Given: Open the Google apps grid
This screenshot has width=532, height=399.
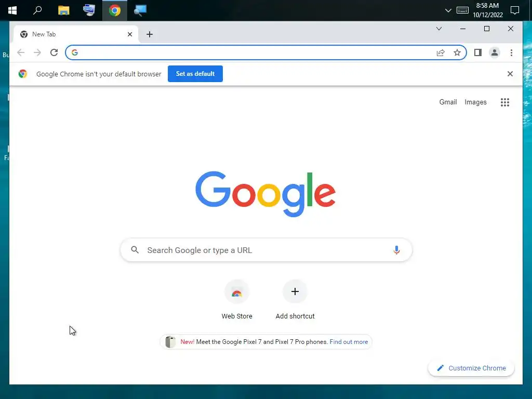Looking at the screenshot, I should pos(505,102).
